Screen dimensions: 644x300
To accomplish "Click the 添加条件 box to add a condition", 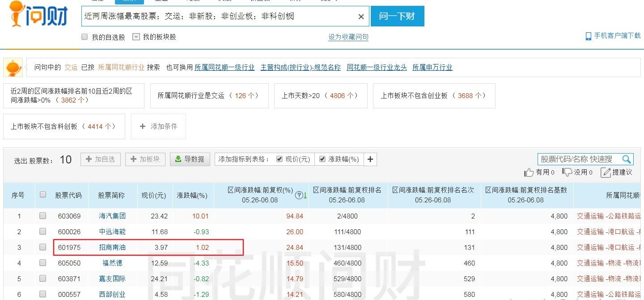I will click(x=158, y=127).
